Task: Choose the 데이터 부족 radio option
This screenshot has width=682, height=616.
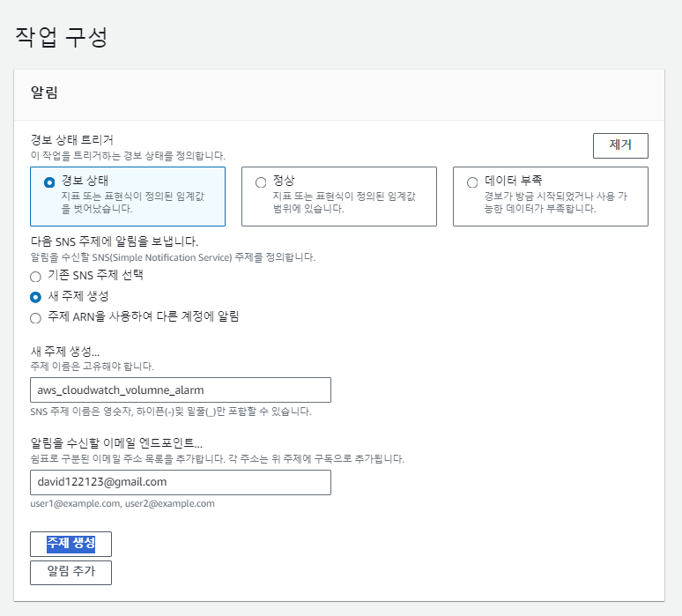Action: (472, 182)
